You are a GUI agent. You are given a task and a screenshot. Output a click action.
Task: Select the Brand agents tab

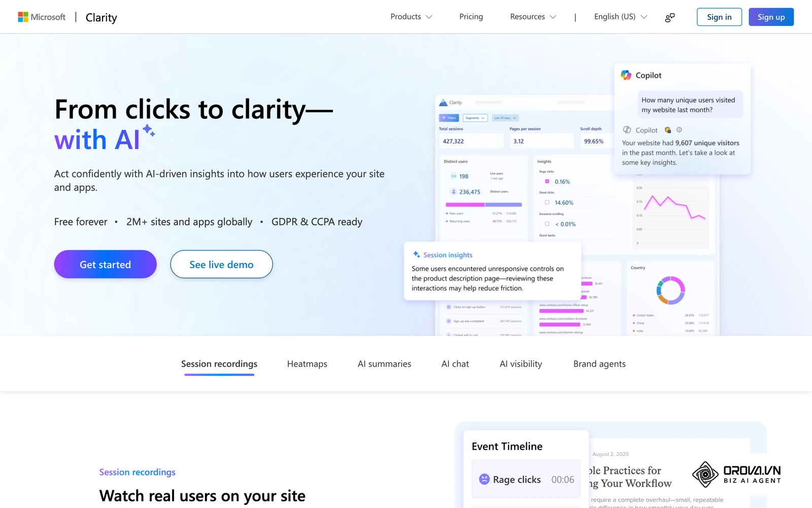click(599, 364)
